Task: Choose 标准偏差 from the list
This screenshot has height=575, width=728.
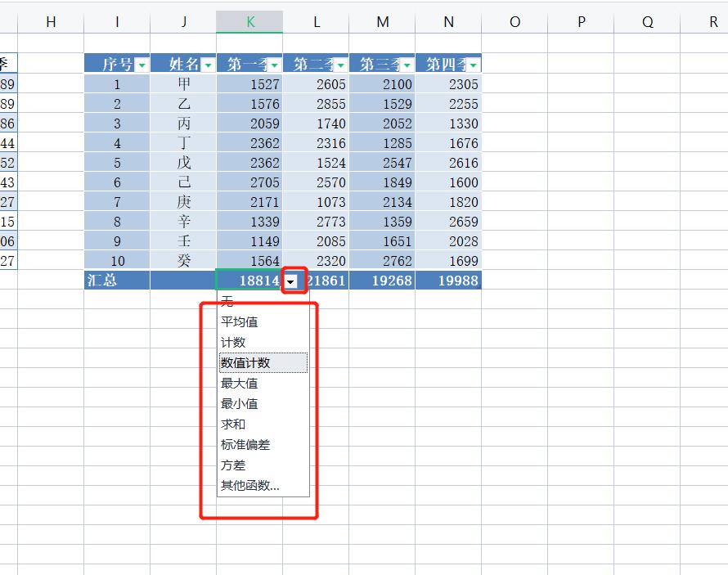Action: click(238, 444)
